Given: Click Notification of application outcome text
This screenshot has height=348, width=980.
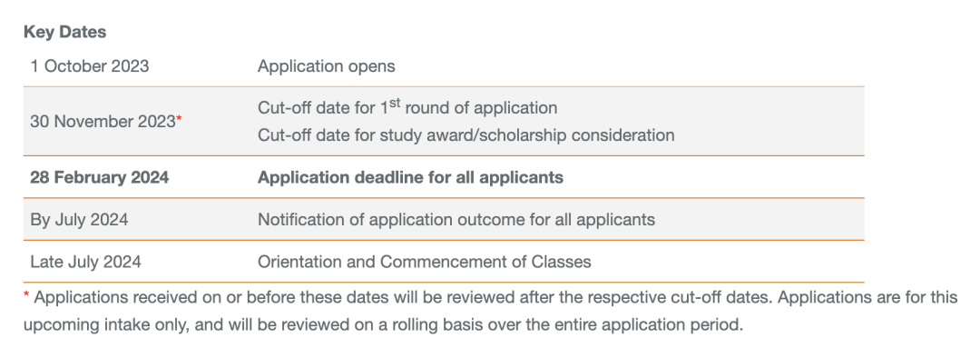Looking at the screenshot, I should pyautogui.click(x=456, y=220).
